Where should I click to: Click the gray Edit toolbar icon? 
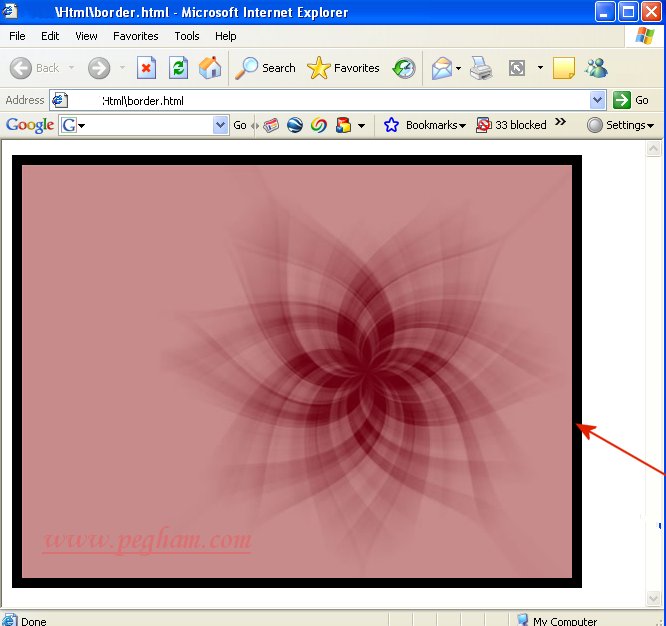pos(517,68)
